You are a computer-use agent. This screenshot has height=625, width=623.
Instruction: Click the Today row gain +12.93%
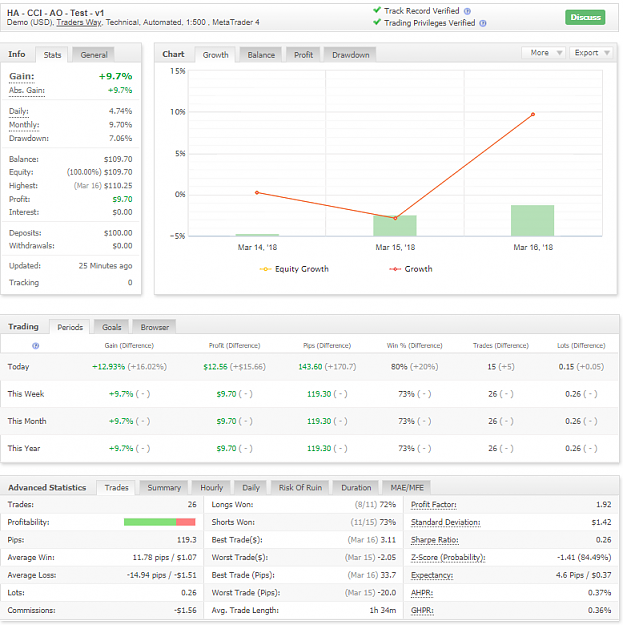(108, 367)
